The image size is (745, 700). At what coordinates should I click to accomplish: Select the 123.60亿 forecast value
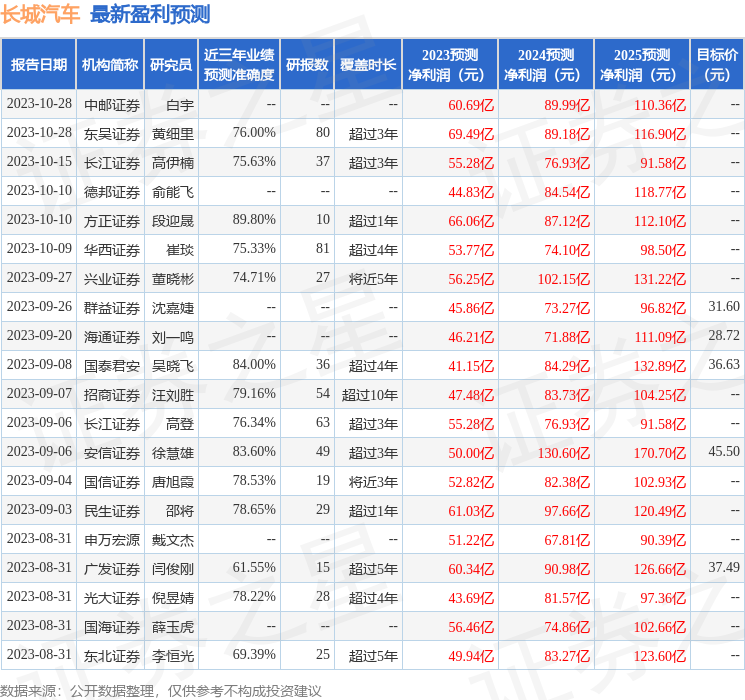660,656
